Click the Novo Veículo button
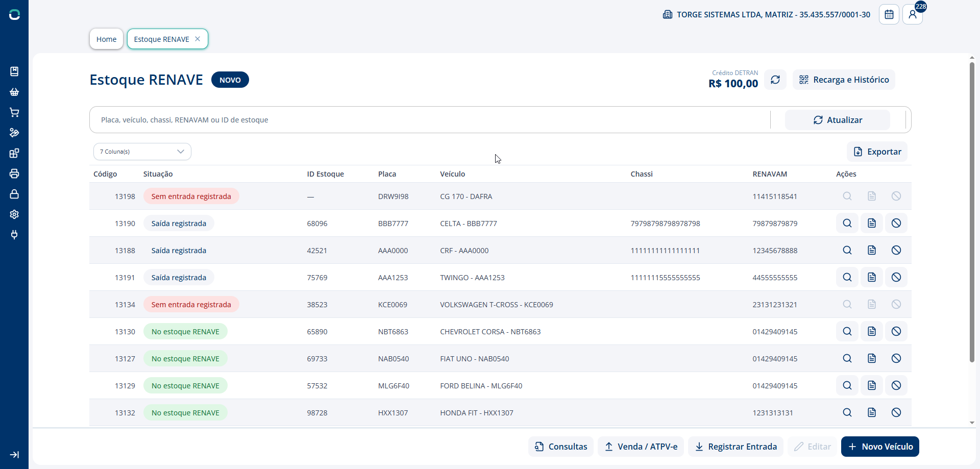Image resolution: width=980 pixels, height=469 pixels. [x=880, y=447]
